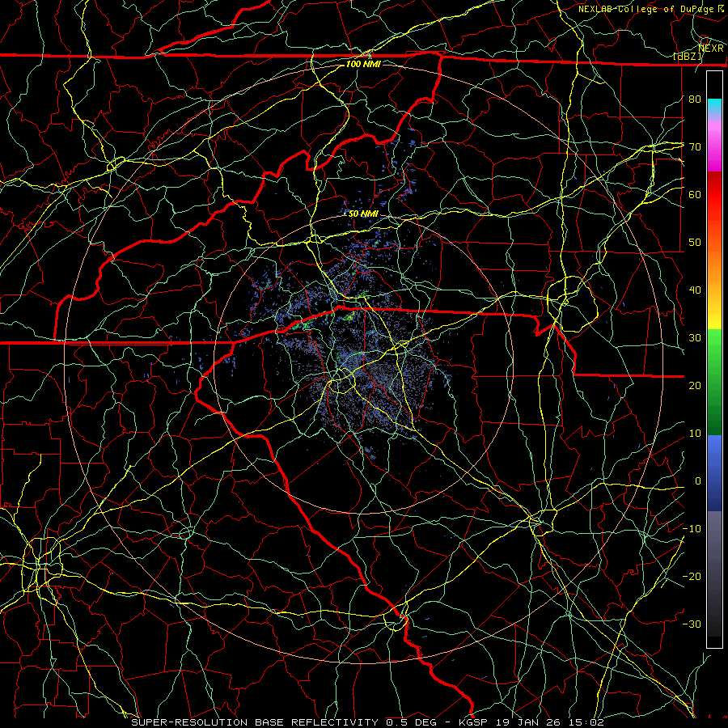The height and width of the screenshot is (728, 728).
Task: Click the 60 value on the dBZ scale
Action: point(695,194)
